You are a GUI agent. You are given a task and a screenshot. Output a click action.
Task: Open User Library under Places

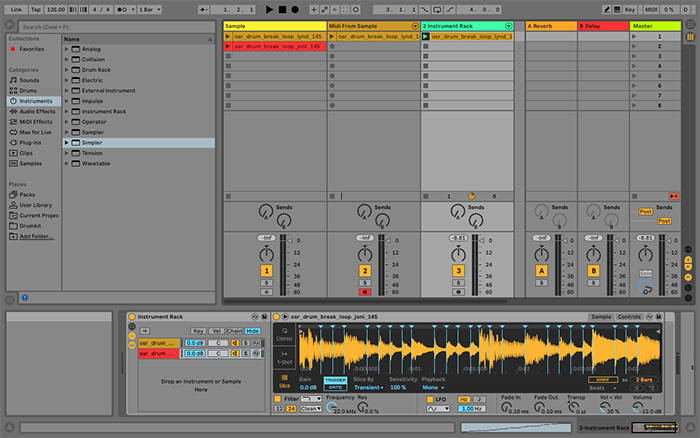(35, 205)
